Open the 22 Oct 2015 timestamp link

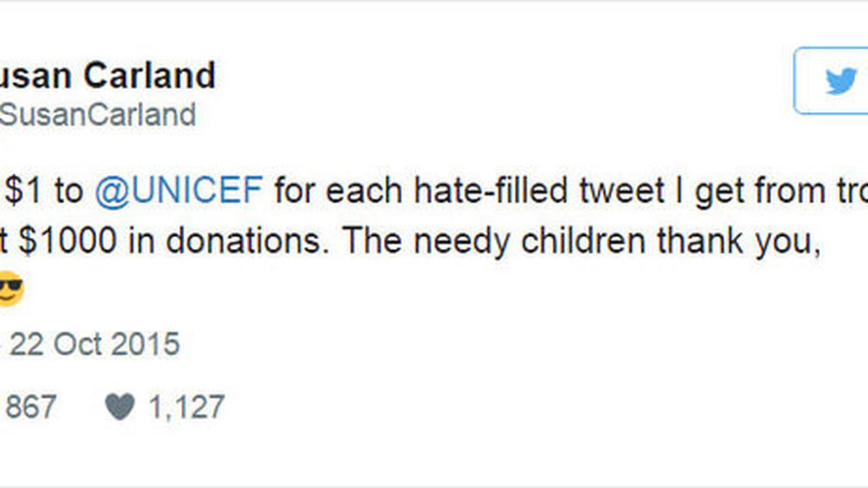[x=94, y=344]
